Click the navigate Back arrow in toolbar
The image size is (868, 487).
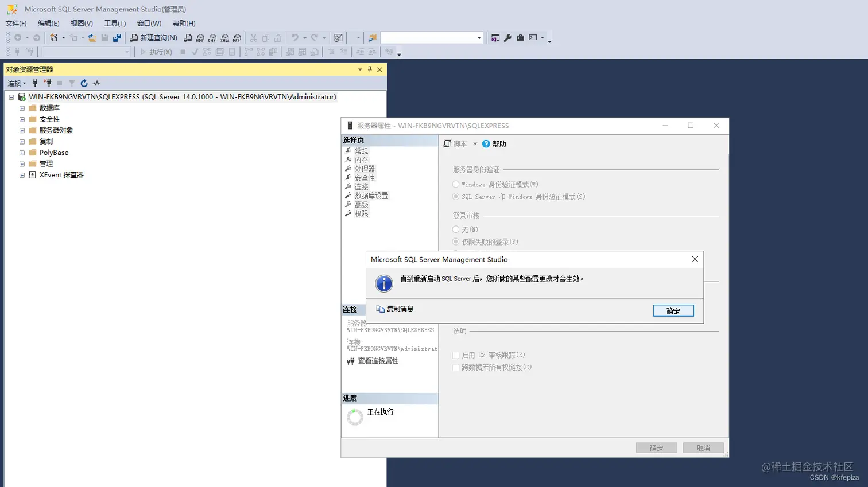pos(18,38)
